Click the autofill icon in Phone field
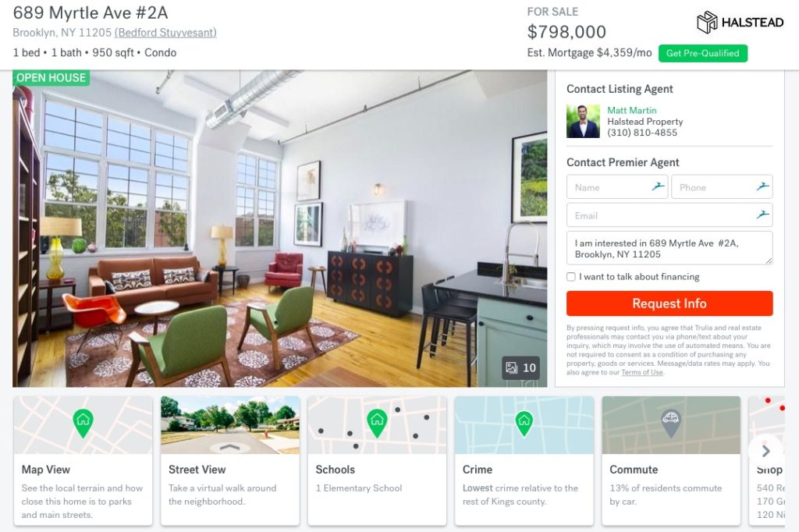This screenshot has width=799, height=532. (x=763, y=186)
